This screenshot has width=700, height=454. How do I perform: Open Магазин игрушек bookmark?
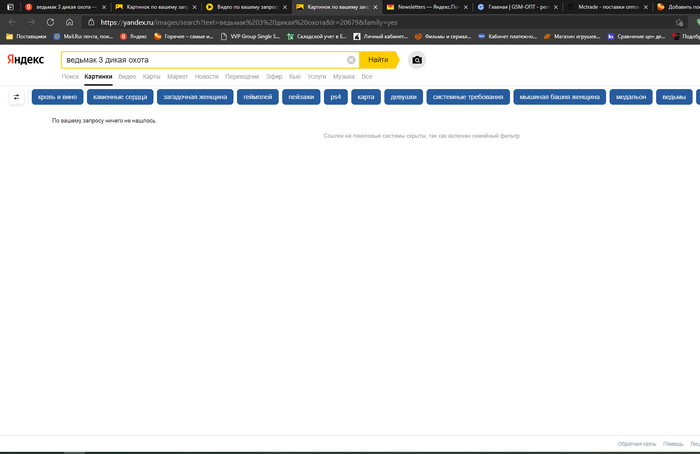(x=572, y=37)
